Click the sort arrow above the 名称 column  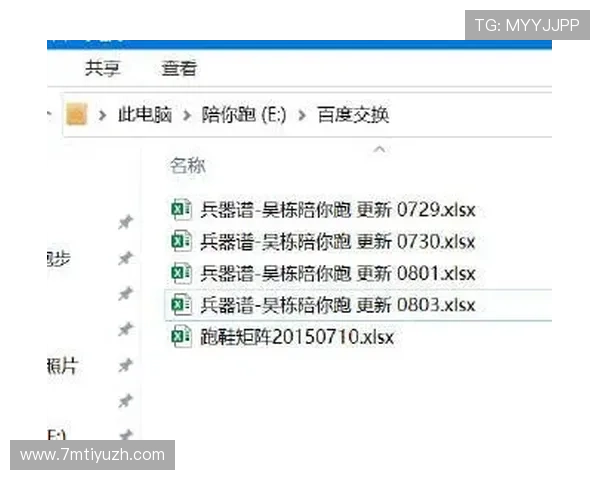[379, 149]
